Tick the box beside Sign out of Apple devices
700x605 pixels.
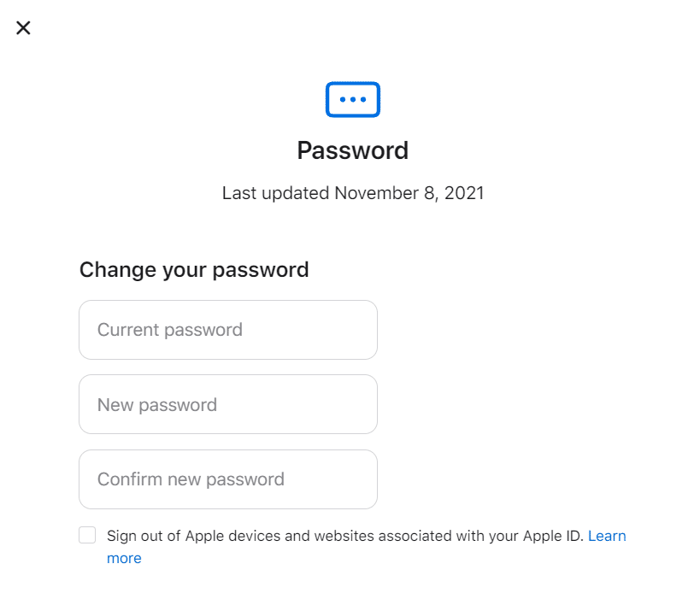click(87, 535)
